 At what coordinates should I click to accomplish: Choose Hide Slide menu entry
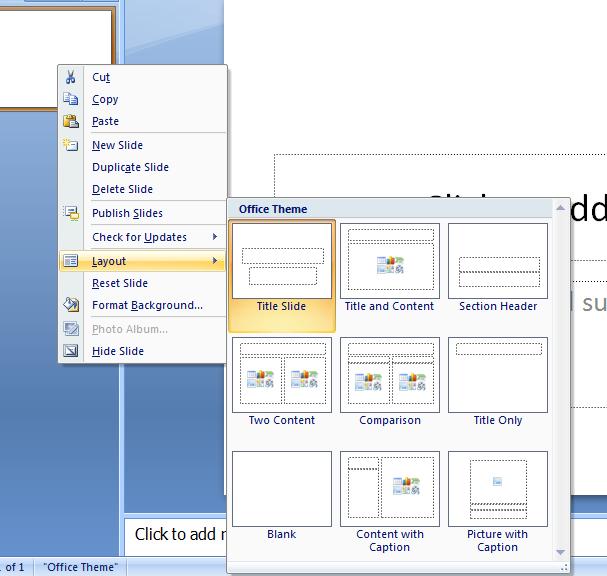click(142, 351)
